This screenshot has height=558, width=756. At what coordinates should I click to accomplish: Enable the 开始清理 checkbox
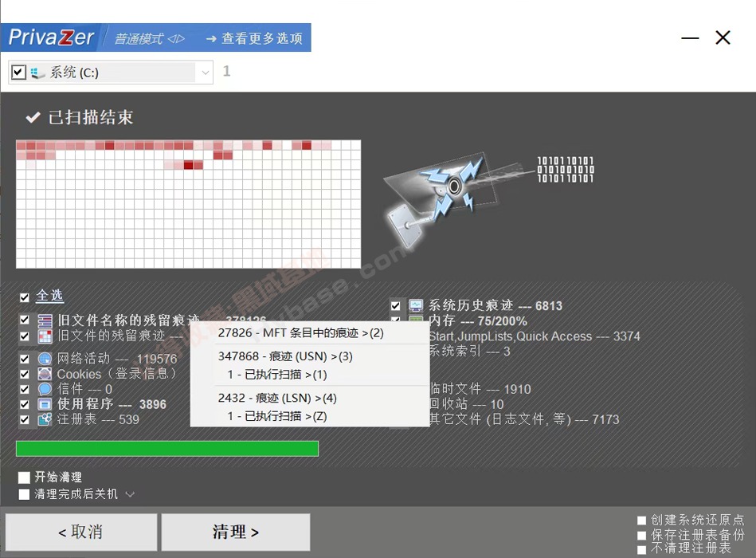25,477
